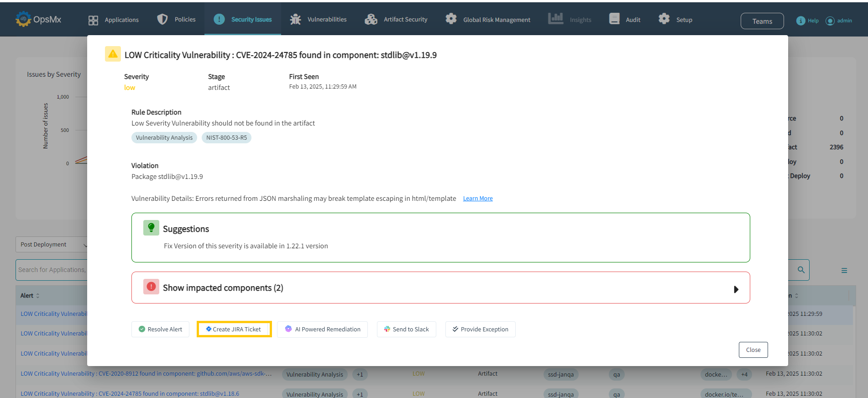Click the OpsMx gear logo

(23, 19)
